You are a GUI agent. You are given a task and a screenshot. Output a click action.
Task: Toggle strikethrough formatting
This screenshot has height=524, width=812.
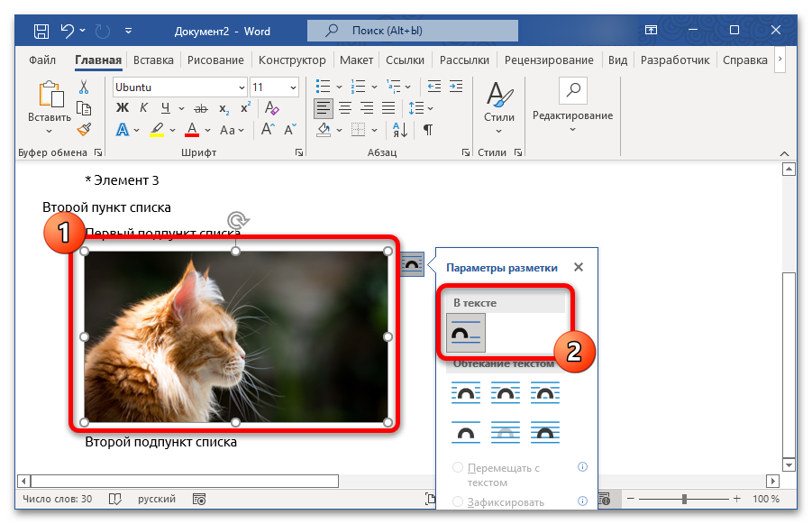click(201, 108)
